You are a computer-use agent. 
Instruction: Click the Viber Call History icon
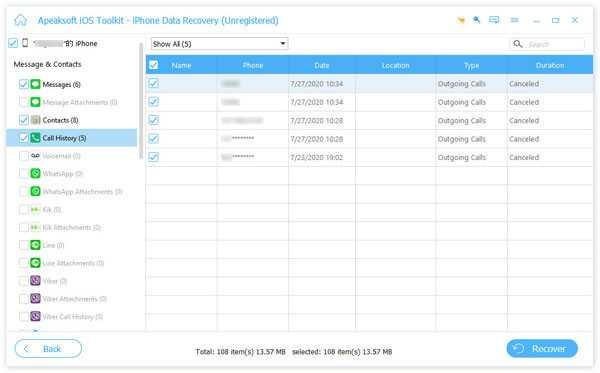(36, 316)
